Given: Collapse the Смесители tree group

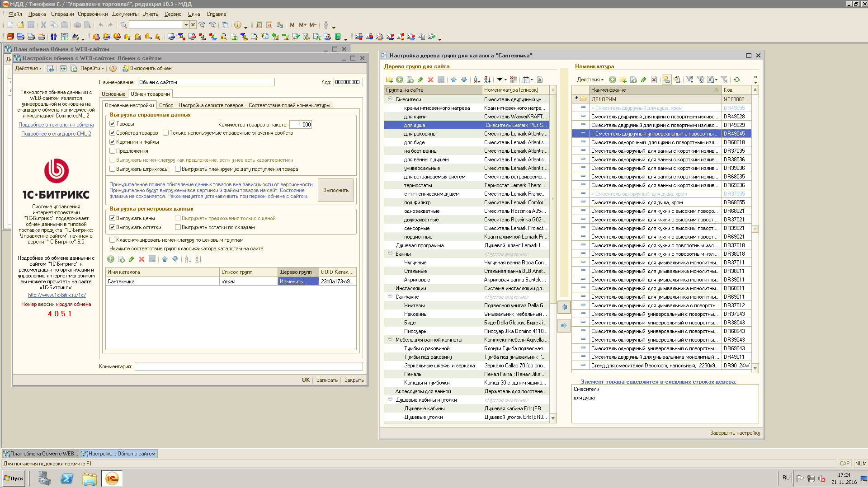Looking at the screenshot, I should (390, 99).
